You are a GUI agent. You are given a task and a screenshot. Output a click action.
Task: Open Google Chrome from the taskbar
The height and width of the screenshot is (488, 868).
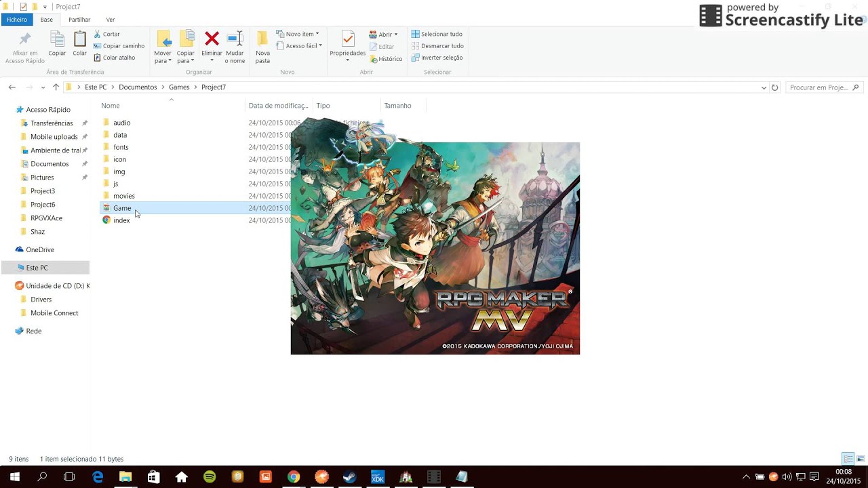tap(294, 477)
